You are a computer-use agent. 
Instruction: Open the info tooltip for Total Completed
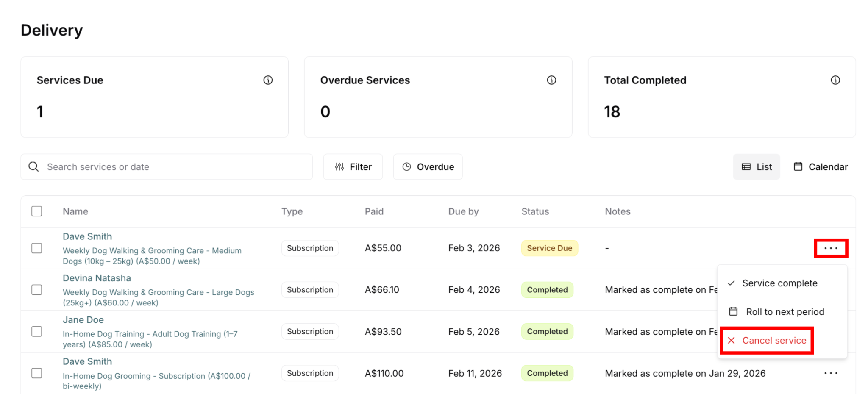(835, 80)
